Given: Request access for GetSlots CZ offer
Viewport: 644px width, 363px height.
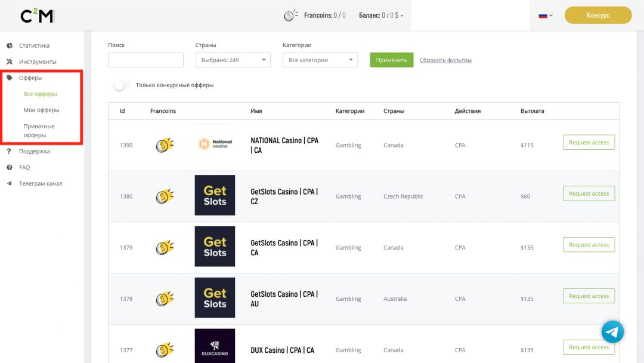Looking at the screenshot, I should pyautogui.click(x=589, y=193).
